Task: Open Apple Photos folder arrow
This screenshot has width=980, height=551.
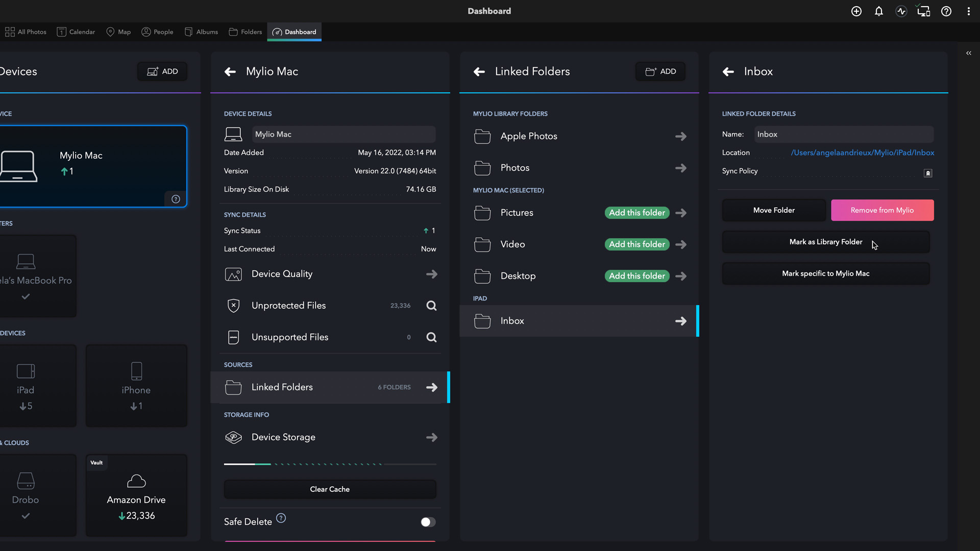Action: (681, 137)
